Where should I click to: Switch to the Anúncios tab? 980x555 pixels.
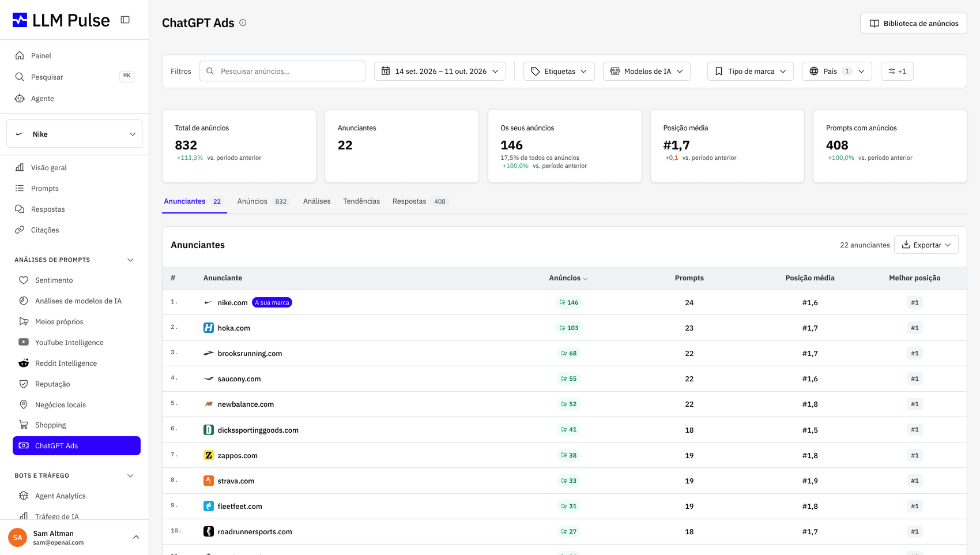pyautogui.click(x=262, y=201)
